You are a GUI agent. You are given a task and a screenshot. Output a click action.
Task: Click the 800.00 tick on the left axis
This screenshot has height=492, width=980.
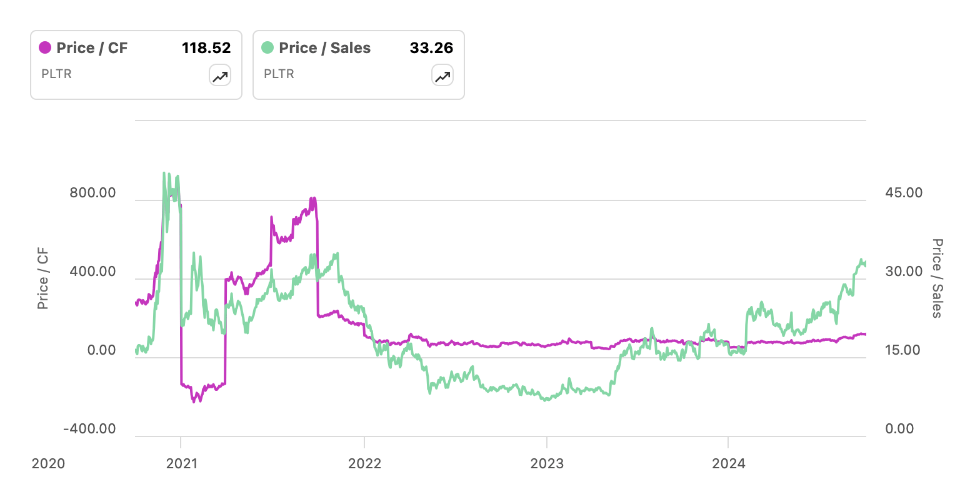tap(92, 193)
